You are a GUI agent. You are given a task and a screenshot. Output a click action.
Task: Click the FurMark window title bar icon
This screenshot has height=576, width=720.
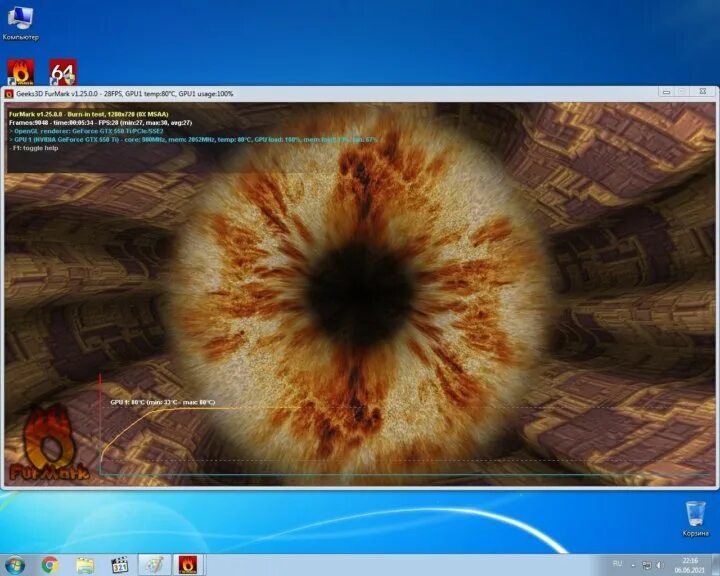tap(9, 94)
